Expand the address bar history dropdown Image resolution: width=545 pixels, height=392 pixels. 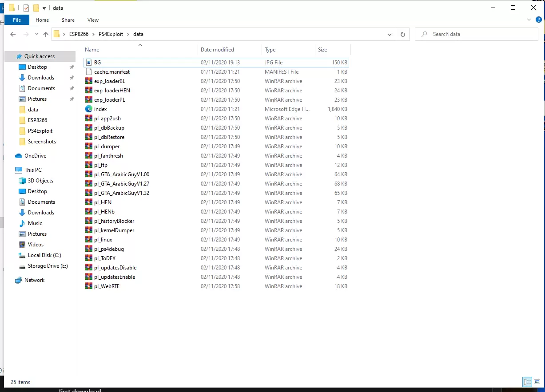click(x=390, y=34)
